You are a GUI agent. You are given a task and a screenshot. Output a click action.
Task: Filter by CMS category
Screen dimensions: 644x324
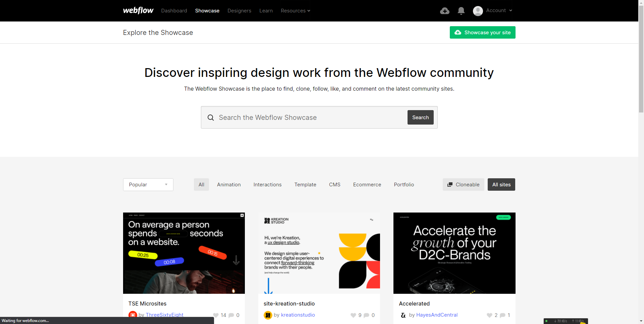(x=335, y=185)
